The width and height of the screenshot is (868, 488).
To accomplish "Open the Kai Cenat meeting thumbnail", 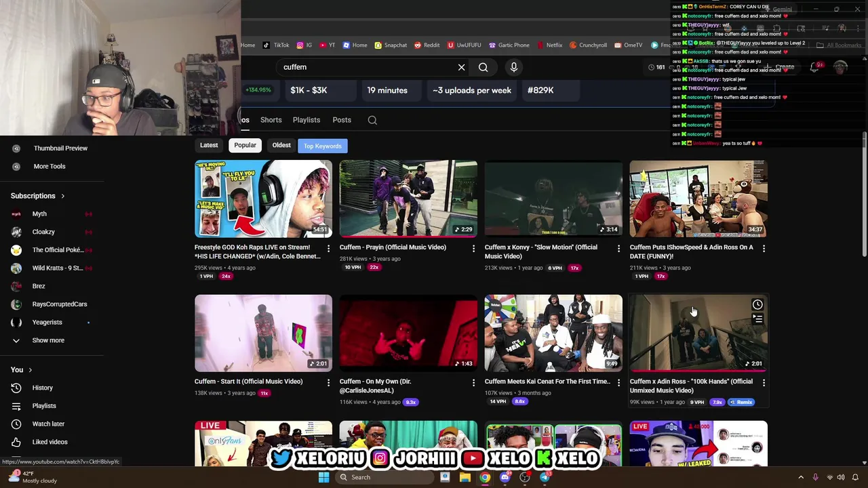I will pos(553,333).
